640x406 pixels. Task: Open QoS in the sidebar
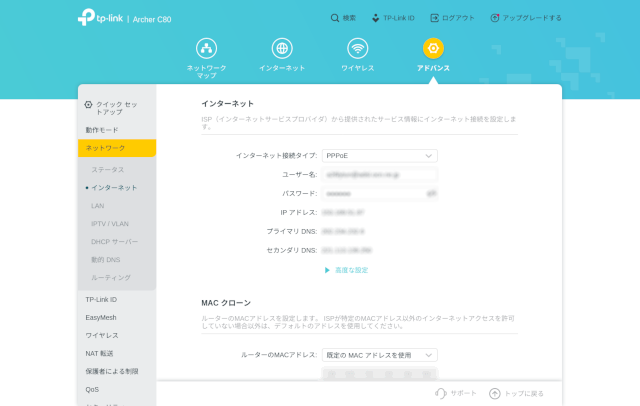tap(92, 389)
